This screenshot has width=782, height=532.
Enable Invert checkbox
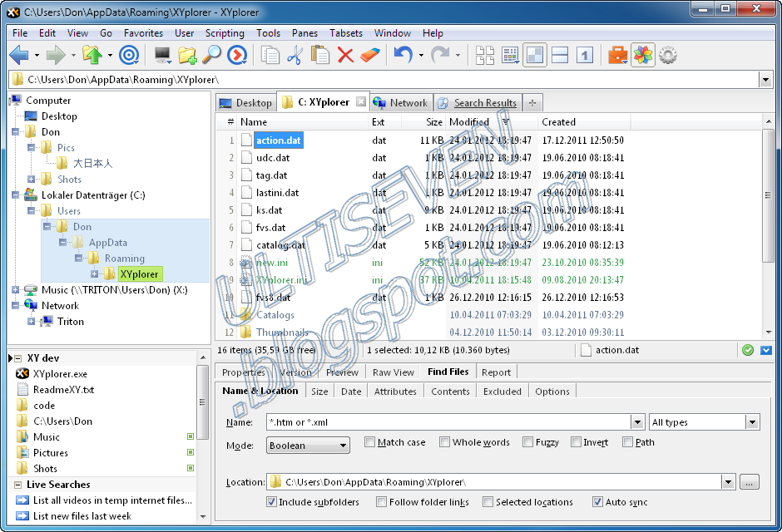pyautogui.click(x=576, y=442)
